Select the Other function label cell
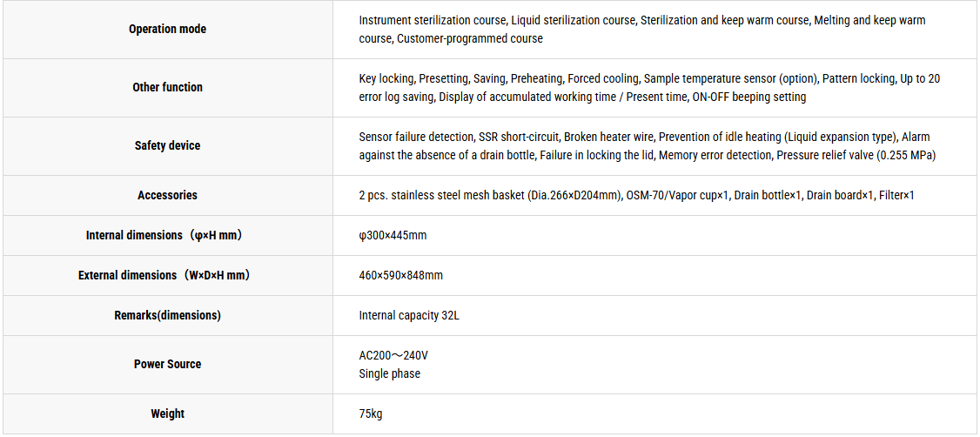980x437 pixels. pos(167,88)
